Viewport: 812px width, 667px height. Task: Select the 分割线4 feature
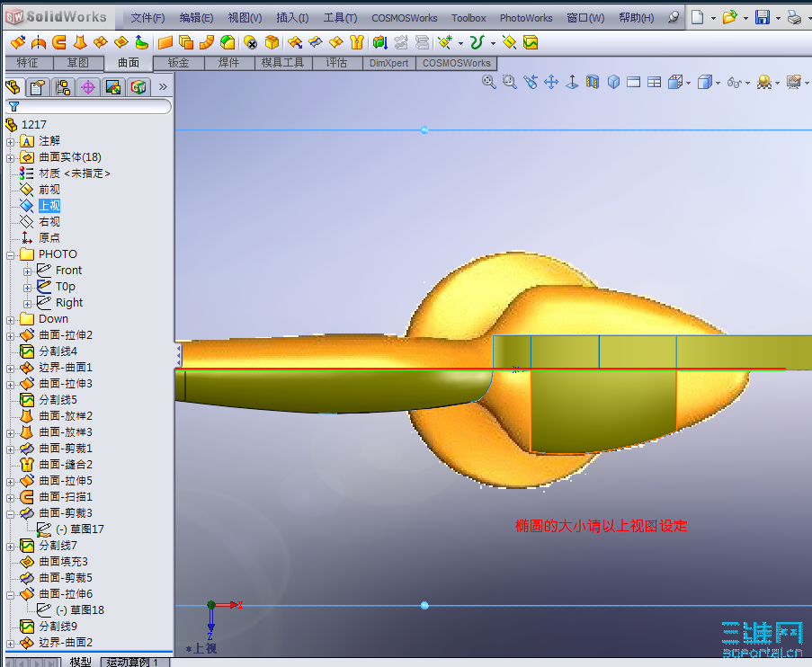[58, 351]
